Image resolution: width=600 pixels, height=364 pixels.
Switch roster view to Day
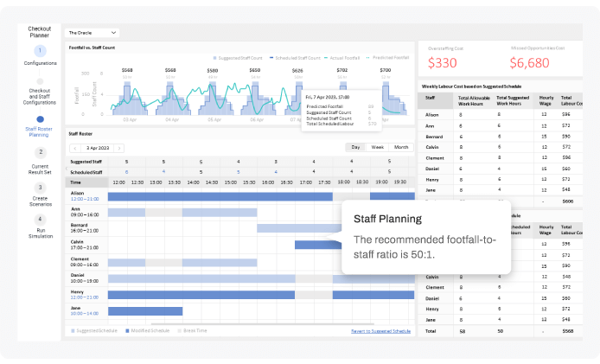(x=355, y=147)
